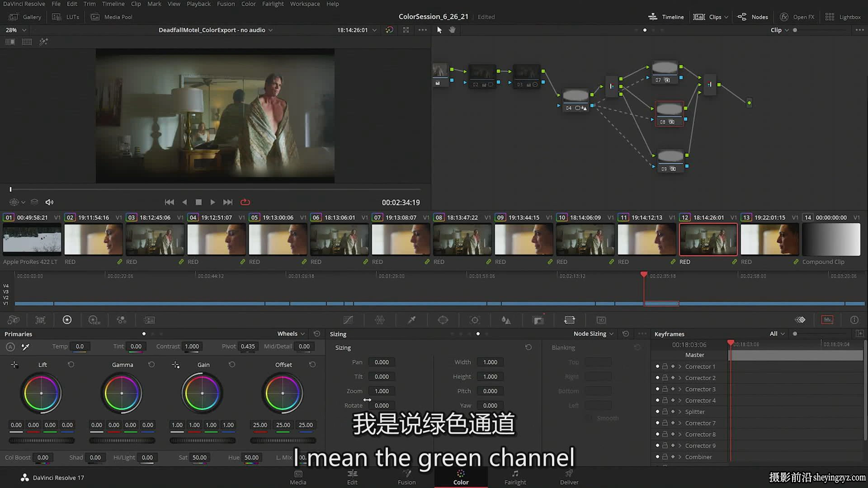
Task: Pick black point crosshair beside Lift
Action: click(x=14, y=365)
